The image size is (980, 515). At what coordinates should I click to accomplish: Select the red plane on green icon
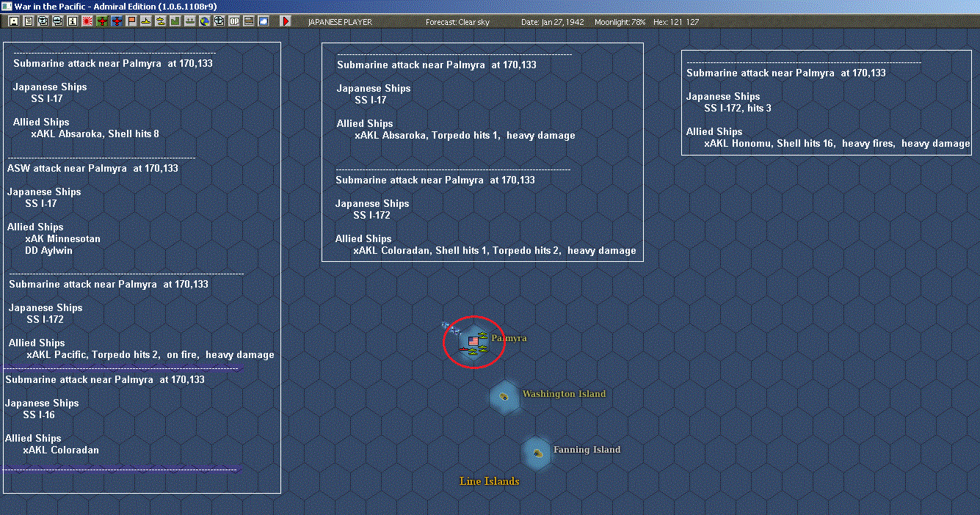click(x=102, y=21)
